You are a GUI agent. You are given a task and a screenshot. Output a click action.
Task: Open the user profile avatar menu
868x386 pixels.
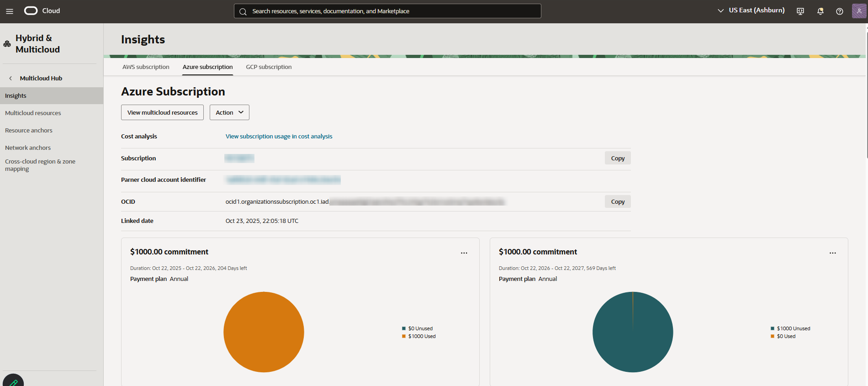coord(859,11)
